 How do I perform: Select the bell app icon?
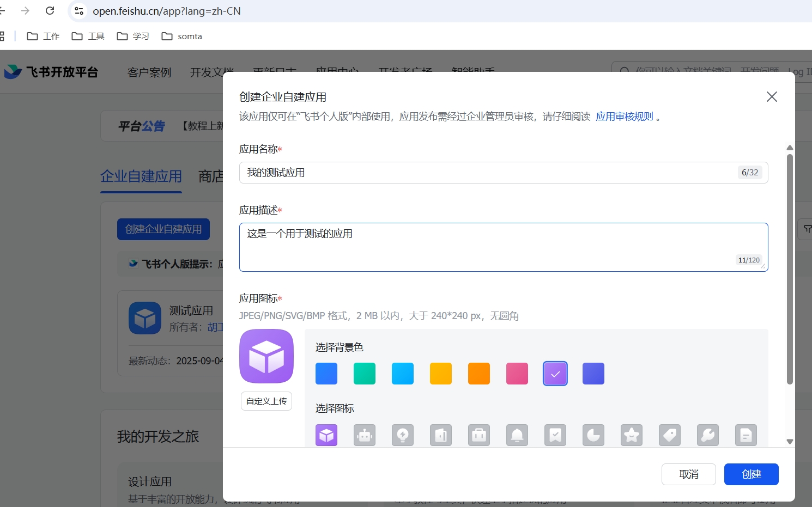coord(517,435)
